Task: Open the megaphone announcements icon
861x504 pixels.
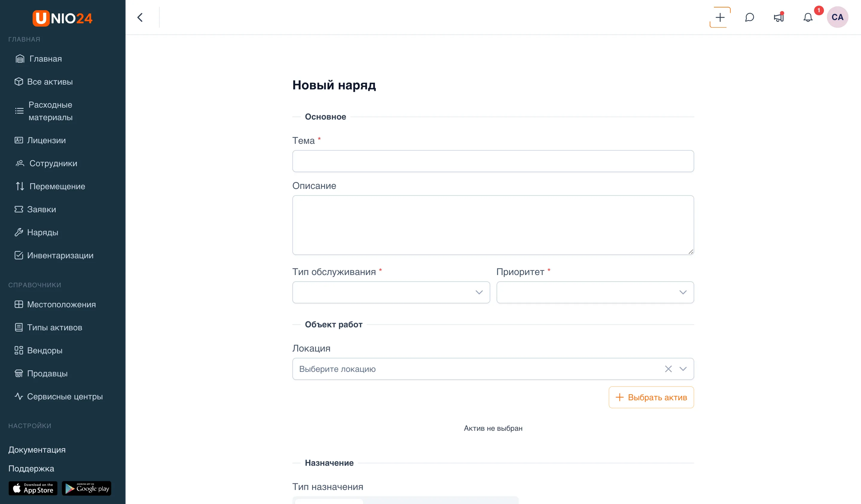Action: (779, 17)
